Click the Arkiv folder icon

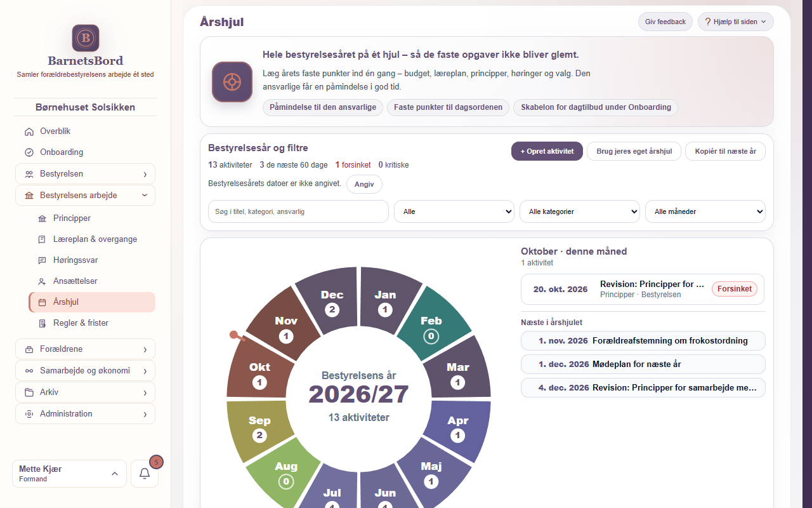pos(29,392)
